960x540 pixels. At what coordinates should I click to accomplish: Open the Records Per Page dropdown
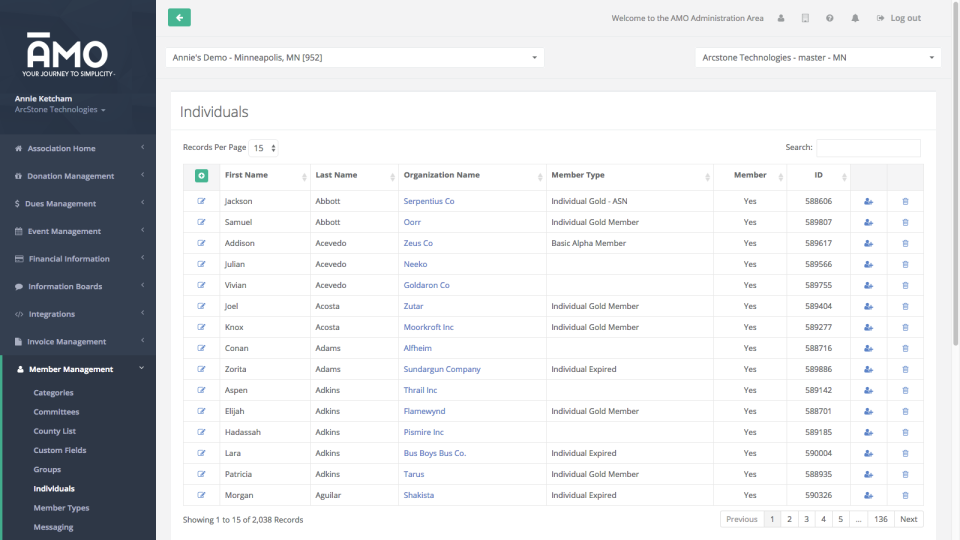(265, 148)
